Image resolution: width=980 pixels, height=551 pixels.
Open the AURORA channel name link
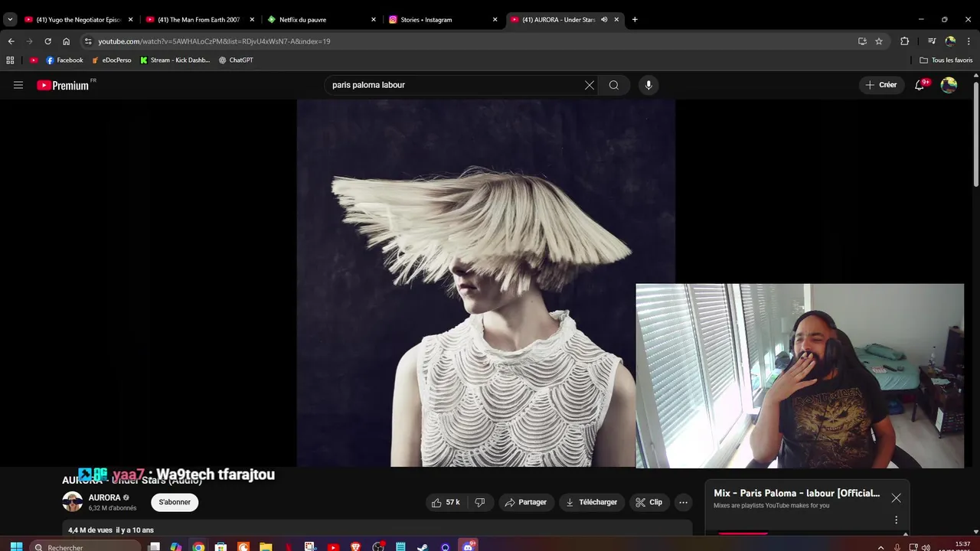coord(104,497)
